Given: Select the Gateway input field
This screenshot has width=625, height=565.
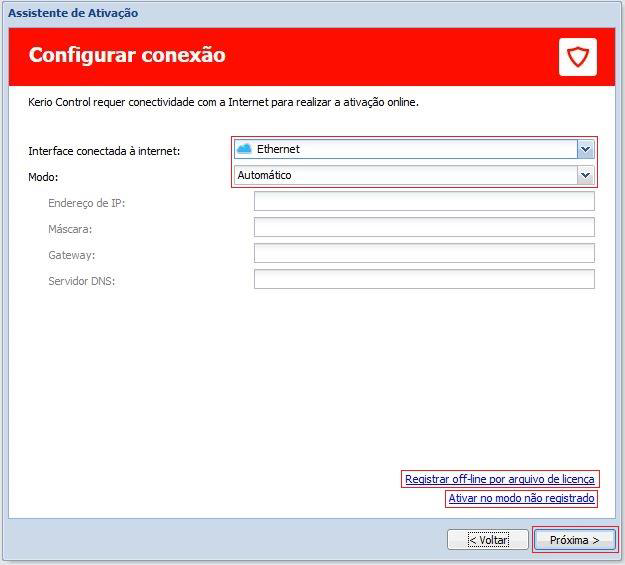Looking at the screenshot, I should 424,253.
